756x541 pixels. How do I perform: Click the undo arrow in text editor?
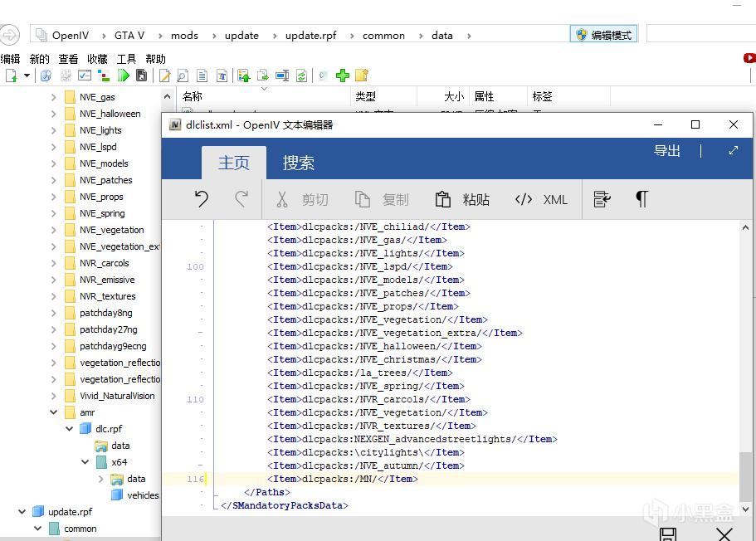click(202, 199)
